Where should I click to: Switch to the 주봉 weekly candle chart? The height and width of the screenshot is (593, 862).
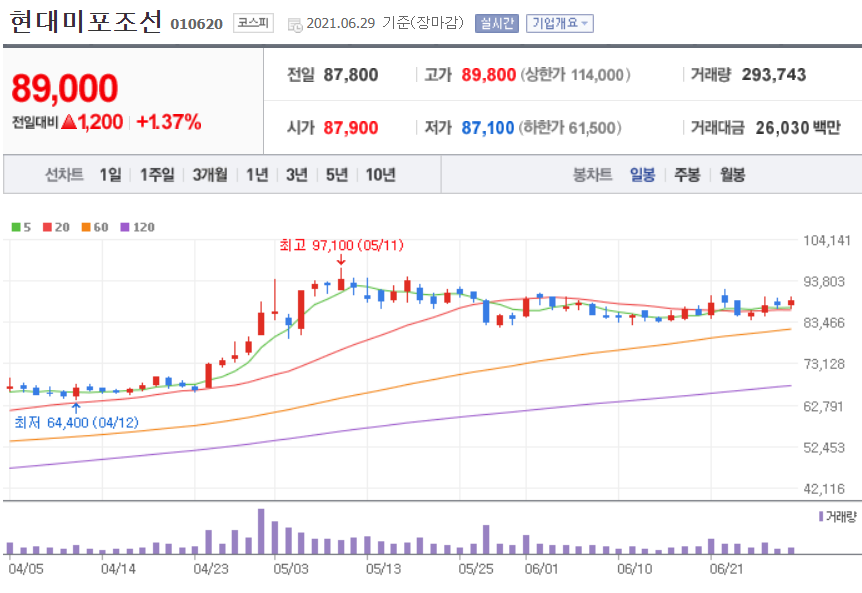coord(687,175)
